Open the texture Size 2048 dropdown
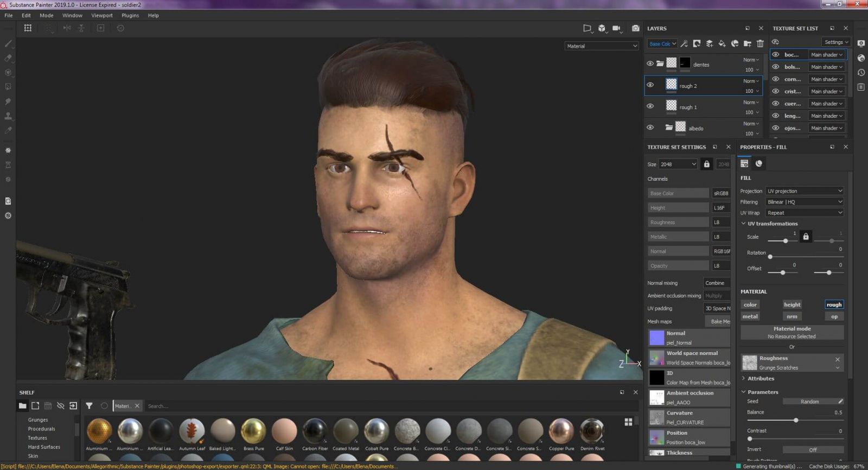This screenshot has width=868, height=470. tap(678, 164)
